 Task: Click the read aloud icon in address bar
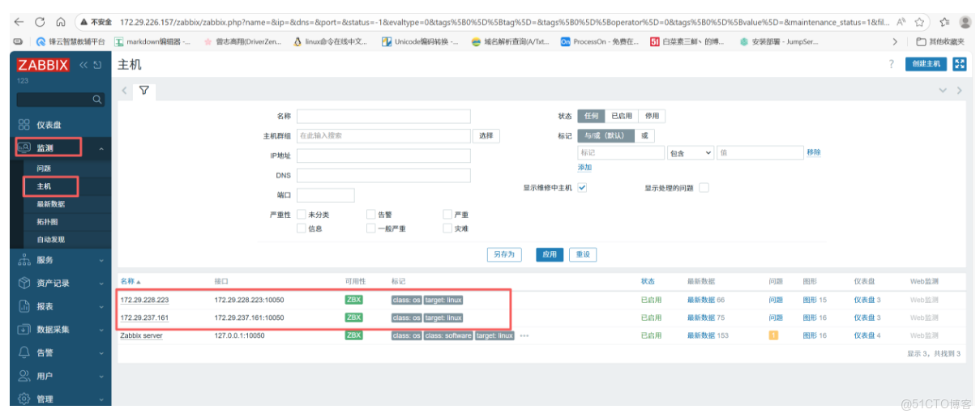902,22
